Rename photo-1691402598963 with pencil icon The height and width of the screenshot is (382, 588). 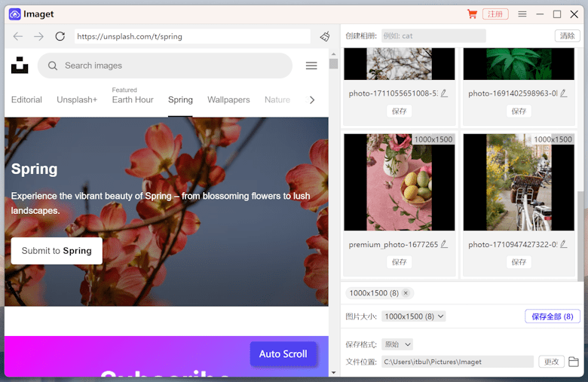(563, 93)
